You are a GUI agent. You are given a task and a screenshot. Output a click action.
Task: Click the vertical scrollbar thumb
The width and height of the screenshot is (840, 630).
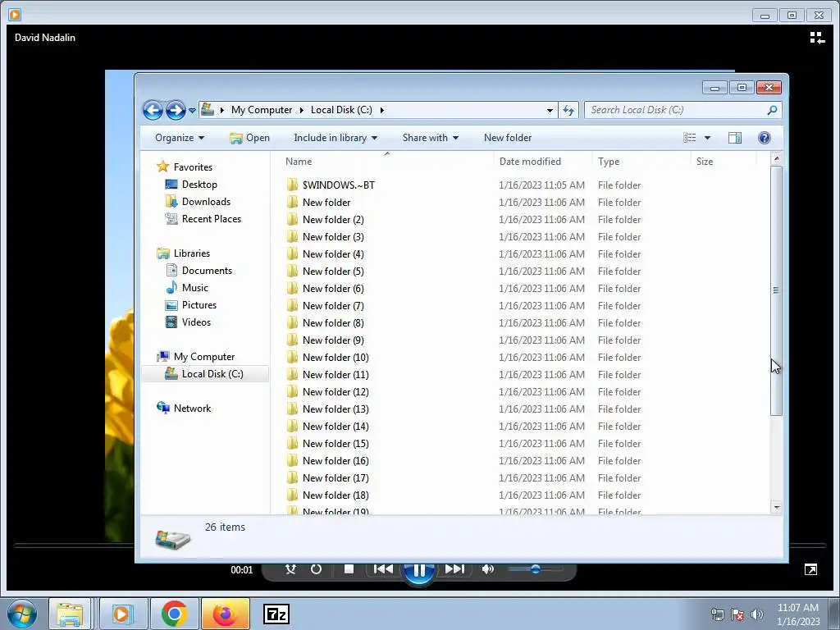[x=776, y=290]
